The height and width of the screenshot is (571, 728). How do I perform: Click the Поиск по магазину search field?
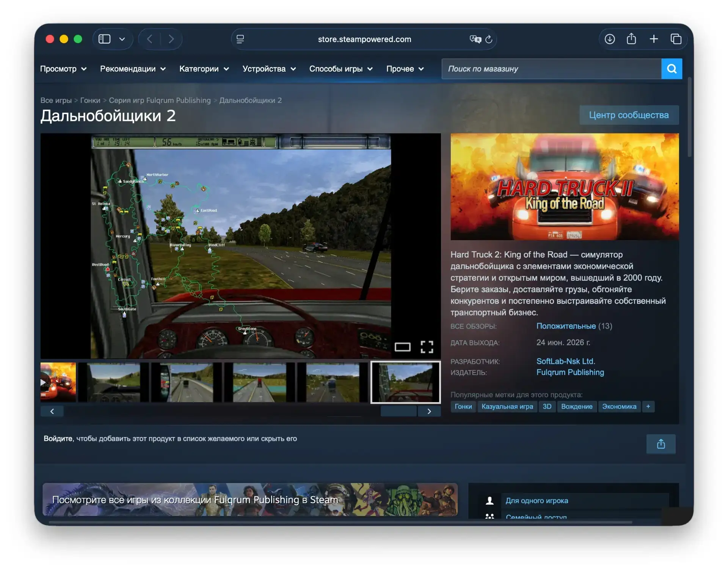pyautogui.click(x=551, y=69)
